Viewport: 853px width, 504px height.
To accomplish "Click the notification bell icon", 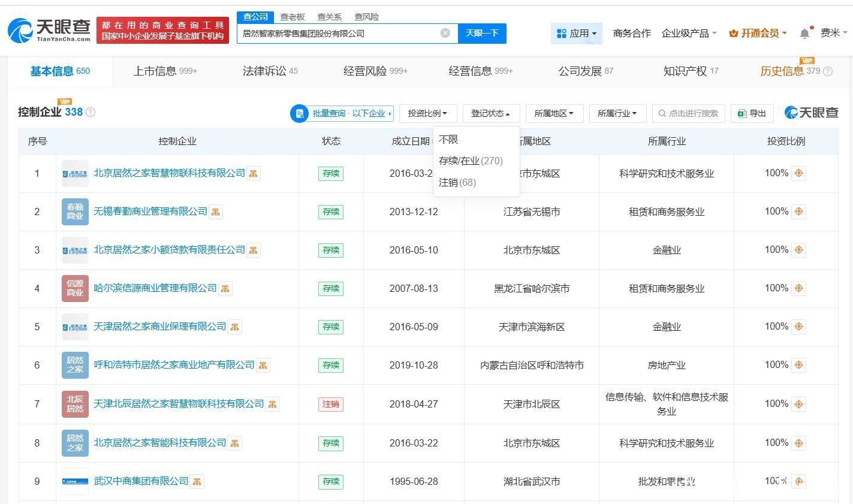I will point(804,34).
